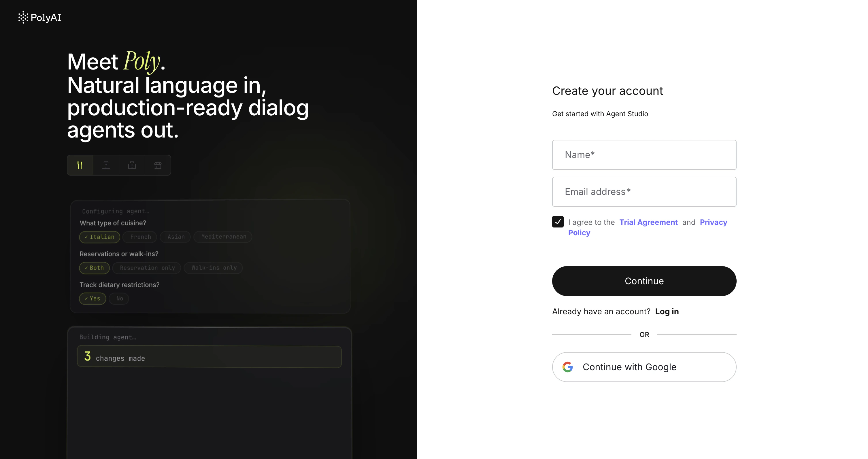Select the office building industry icon
Viewport: 868px width, 459px height.
(132, 165)
